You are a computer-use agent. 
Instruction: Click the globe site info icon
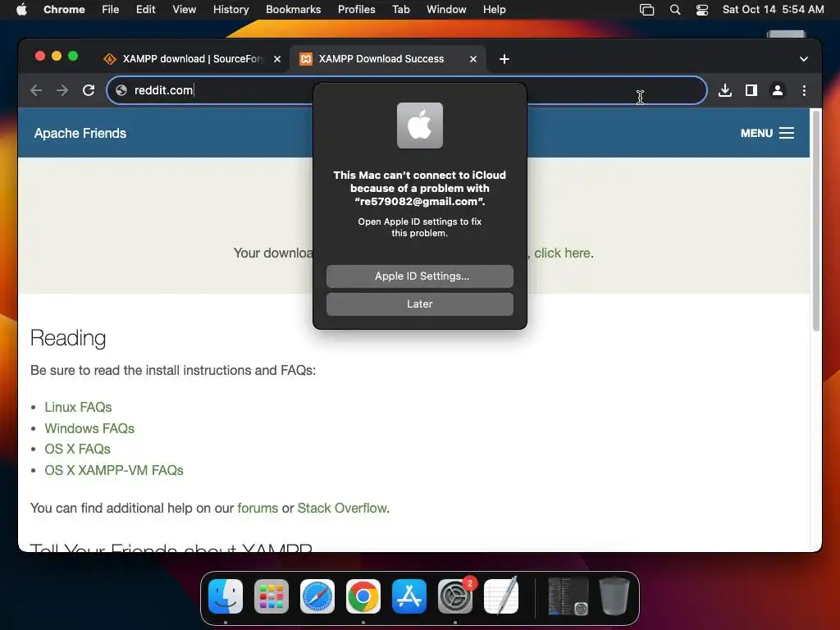(121, 90)
